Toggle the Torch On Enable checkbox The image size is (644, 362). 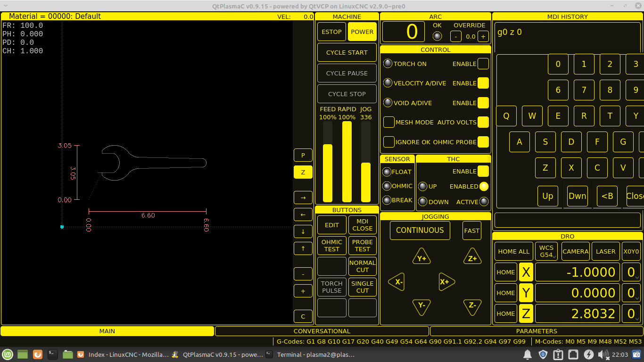click(483, 64)
